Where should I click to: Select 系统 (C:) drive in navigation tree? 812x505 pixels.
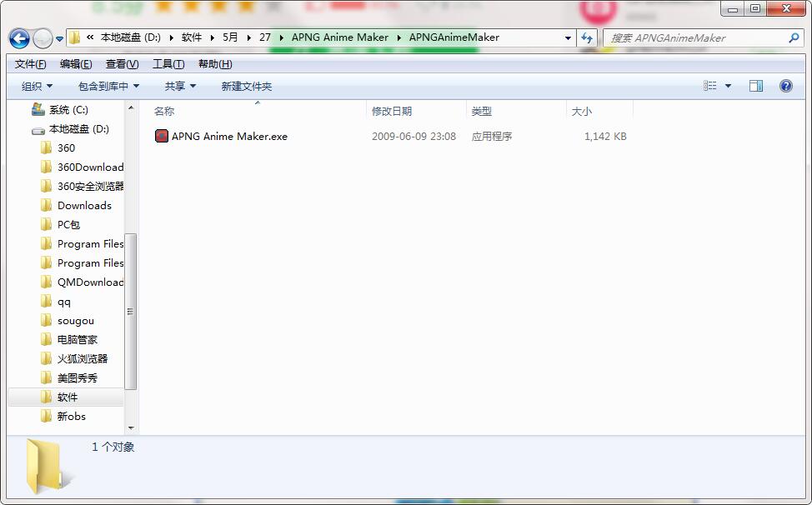tap(68, 110)
